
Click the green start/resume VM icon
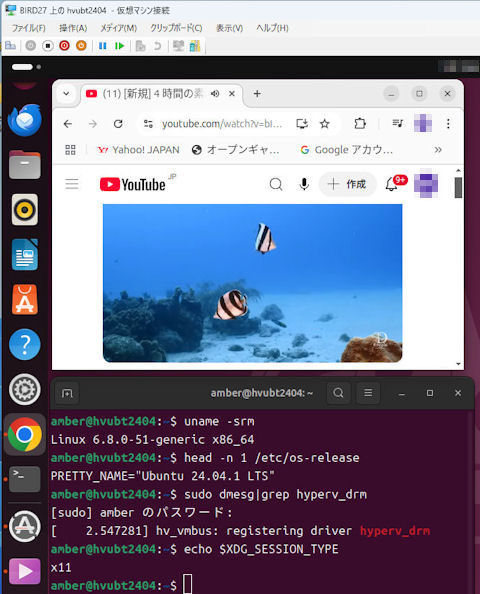click(120, 46)
